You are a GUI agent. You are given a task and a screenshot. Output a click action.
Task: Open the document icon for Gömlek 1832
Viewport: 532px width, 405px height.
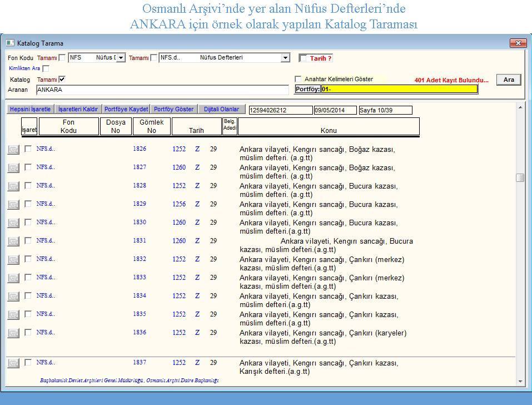[x=13, y=259]
